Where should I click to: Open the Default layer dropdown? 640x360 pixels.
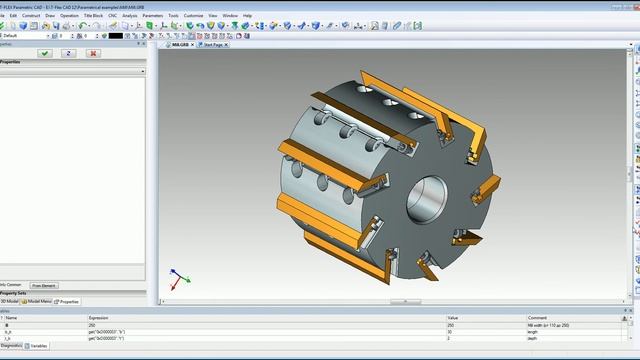coord(48,36)
